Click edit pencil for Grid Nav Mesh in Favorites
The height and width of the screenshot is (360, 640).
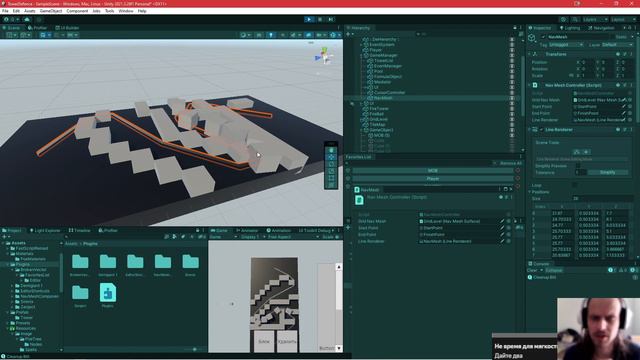pyautogui.click(x=502, y=221)
